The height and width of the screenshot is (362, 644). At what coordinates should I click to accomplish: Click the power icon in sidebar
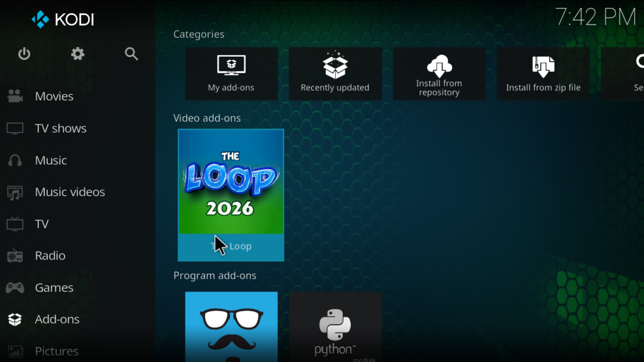click(25, 54)
